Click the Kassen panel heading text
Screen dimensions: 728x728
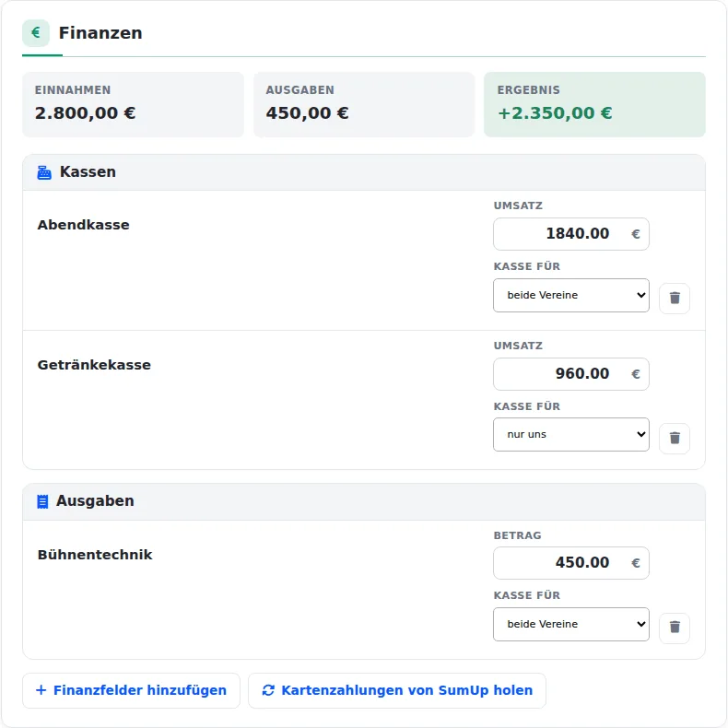pos(88,171)
